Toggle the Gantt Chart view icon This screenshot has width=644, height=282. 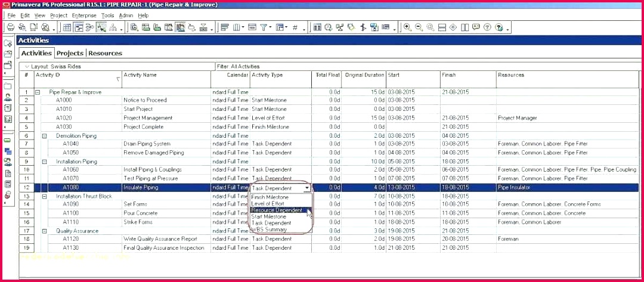[79, 27]
